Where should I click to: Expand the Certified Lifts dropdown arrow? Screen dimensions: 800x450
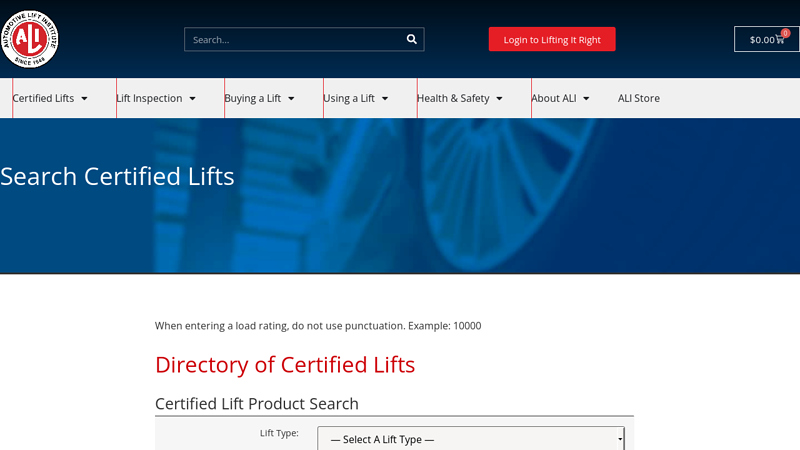[x=84, y=98]
